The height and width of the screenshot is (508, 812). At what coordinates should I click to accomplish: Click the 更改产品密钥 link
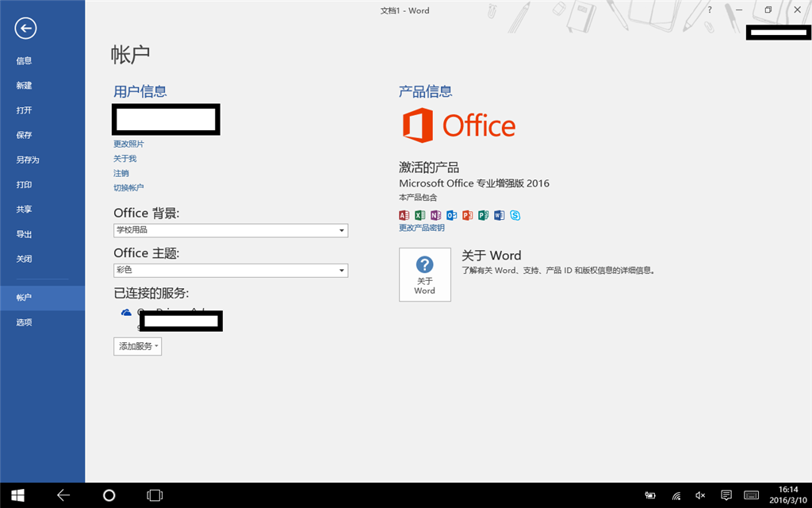coord(422,228)
